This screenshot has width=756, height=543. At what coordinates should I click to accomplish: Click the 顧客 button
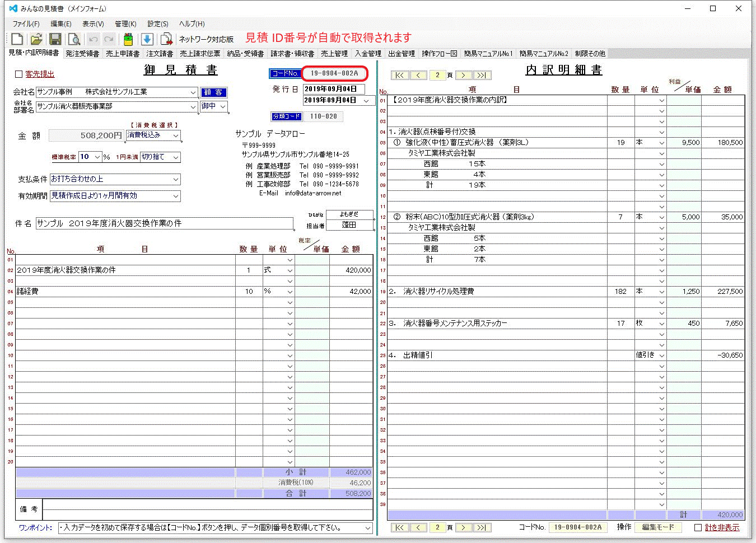pos(214,92)
